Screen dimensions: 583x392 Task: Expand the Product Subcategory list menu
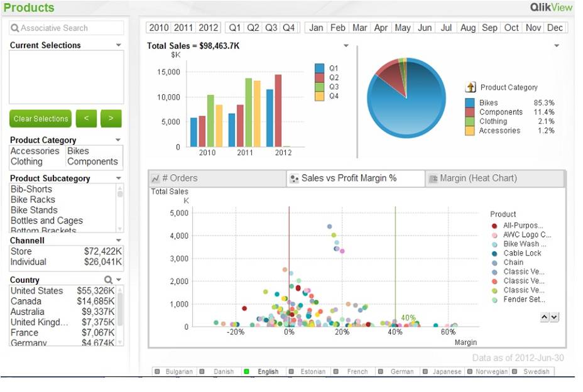point(119,178)
